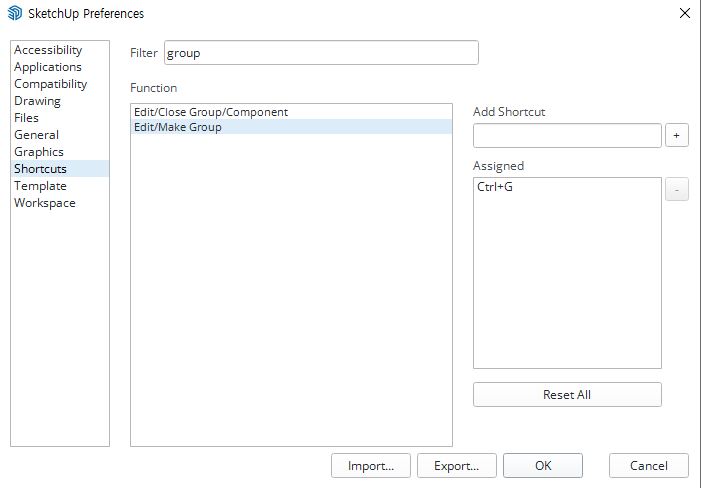The image size is (701, 488).
Task: Switch to Drawing preferences
Action: [59, 101]
